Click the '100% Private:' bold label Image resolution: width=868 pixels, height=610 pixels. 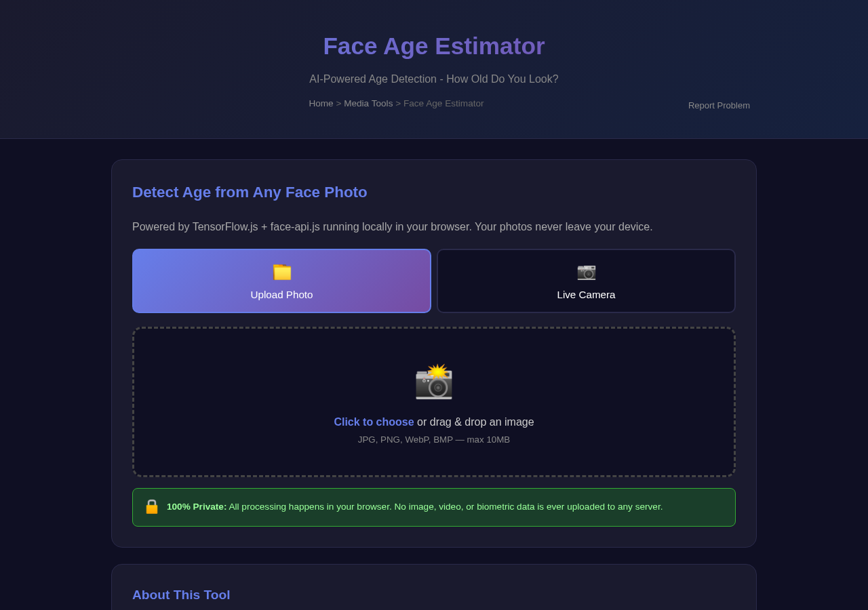tap(197, 507)
